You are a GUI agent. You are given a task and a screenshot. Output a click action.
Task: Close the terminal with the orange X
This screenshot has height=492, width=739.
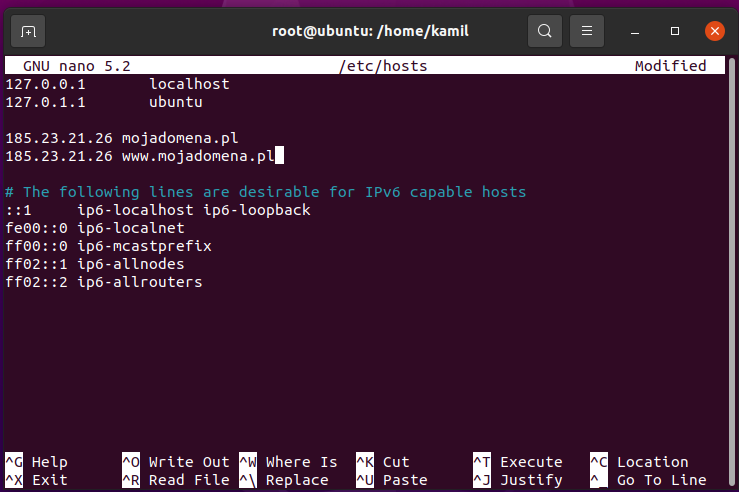[714, 31]
